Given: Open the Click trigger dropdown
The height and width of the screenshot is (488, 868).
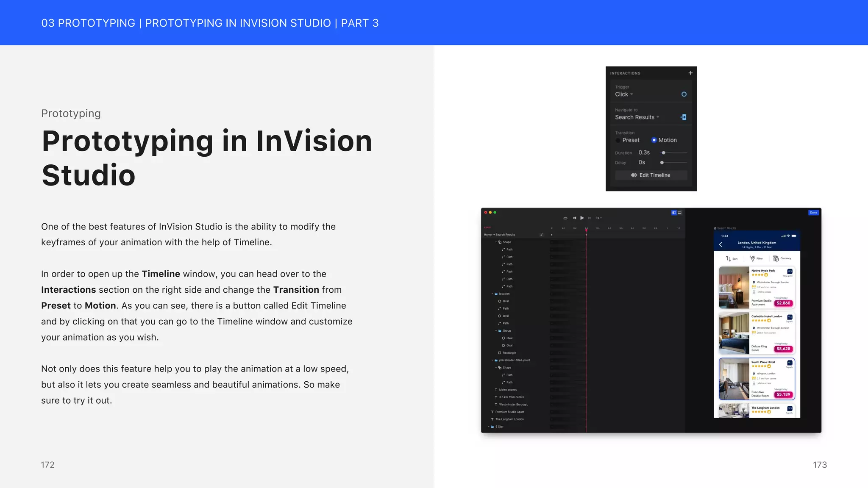Looking at the screenshot, I should [x=624, y=94].
